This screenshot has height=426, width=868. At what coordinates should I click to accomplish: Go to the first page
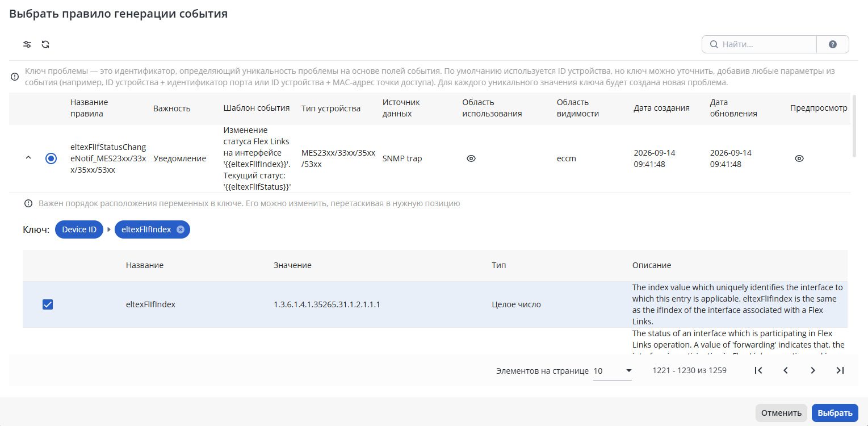(x=758, y=370)
